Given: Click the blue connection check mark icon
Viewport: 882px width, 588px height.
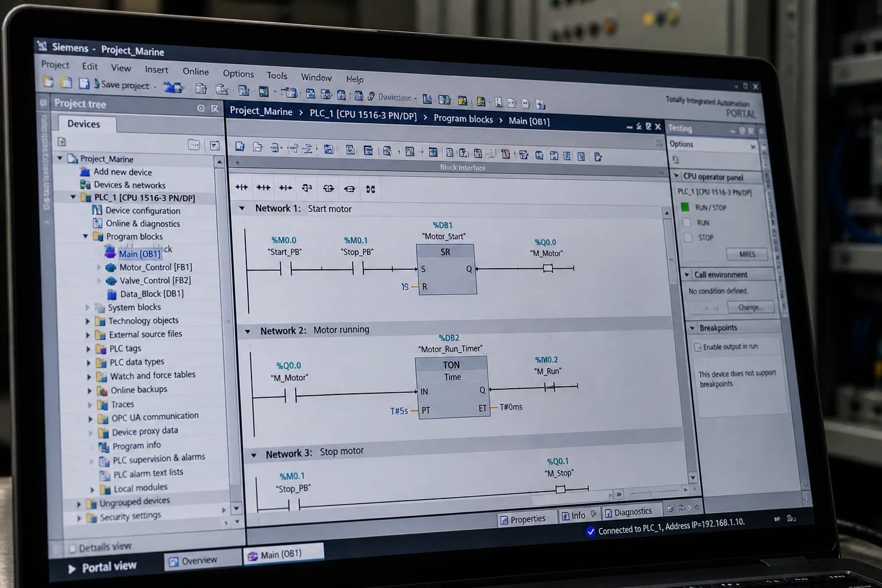Looking at the screenshot, I should (590, 532).
